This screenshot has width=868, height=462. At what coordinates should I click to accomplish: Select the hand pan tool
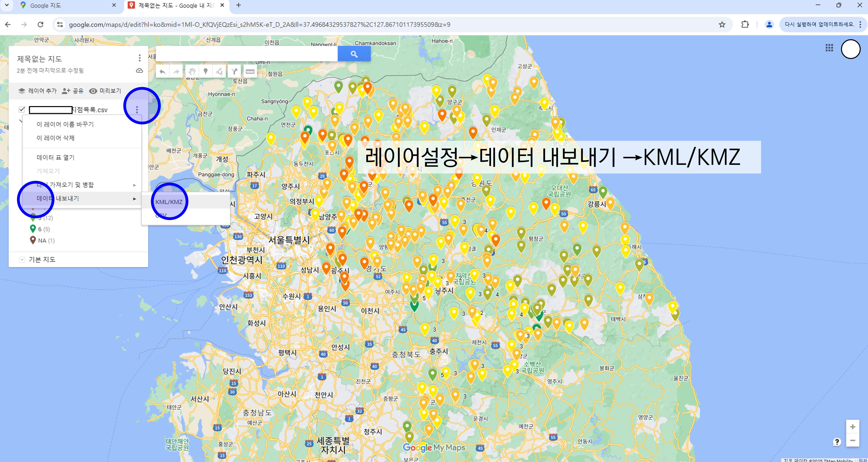(192, 71)
